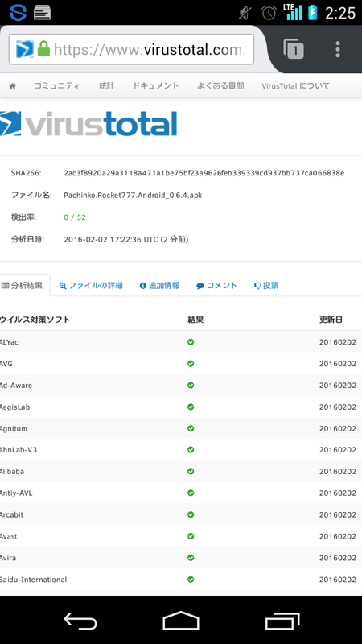Click the green check icon for Alibaba
This screenshot has width=362, height=644.
191,471
